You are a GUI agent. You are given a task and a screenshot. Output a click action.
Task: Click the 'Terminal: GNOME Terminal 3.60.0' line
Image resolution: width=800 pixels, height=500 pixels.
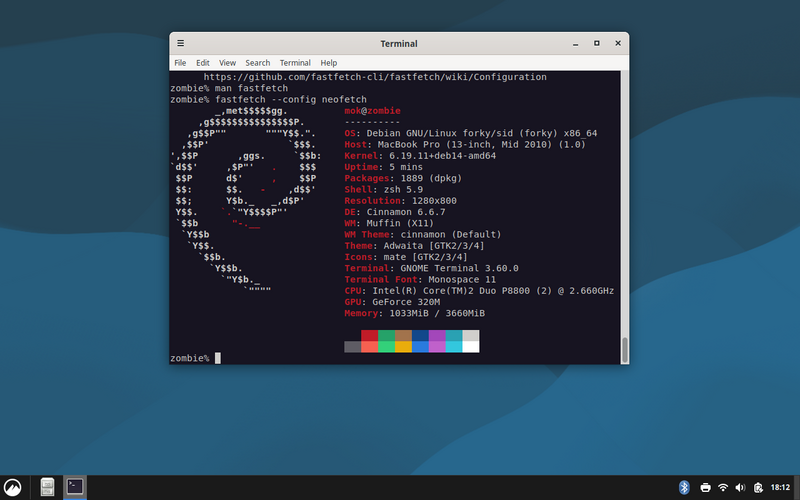[431, 268]
